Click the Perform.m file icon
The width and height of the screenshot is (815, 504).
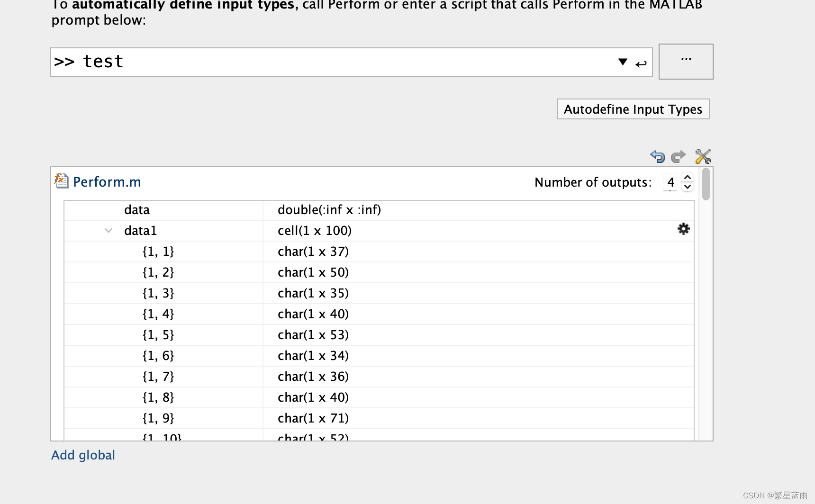61,181
